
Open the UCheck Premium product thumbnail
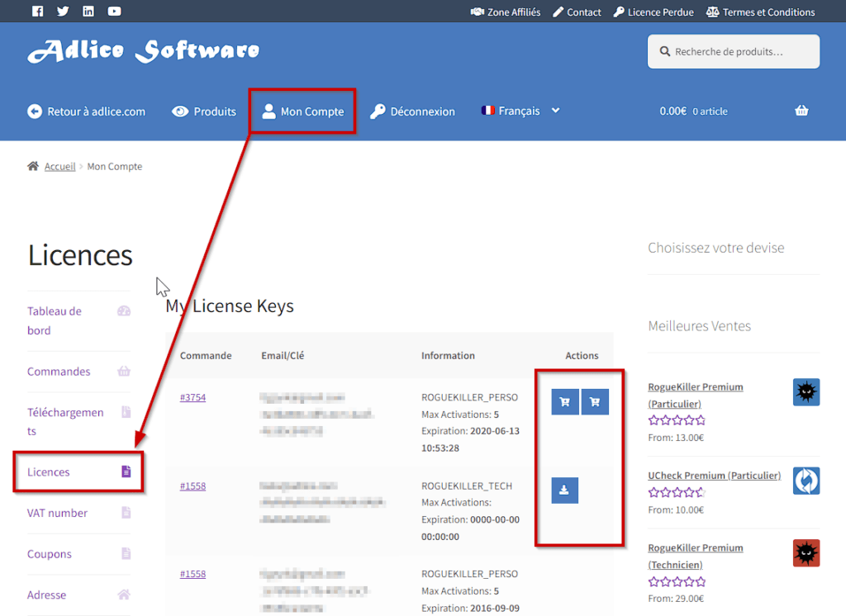click(x=806, y=481)
